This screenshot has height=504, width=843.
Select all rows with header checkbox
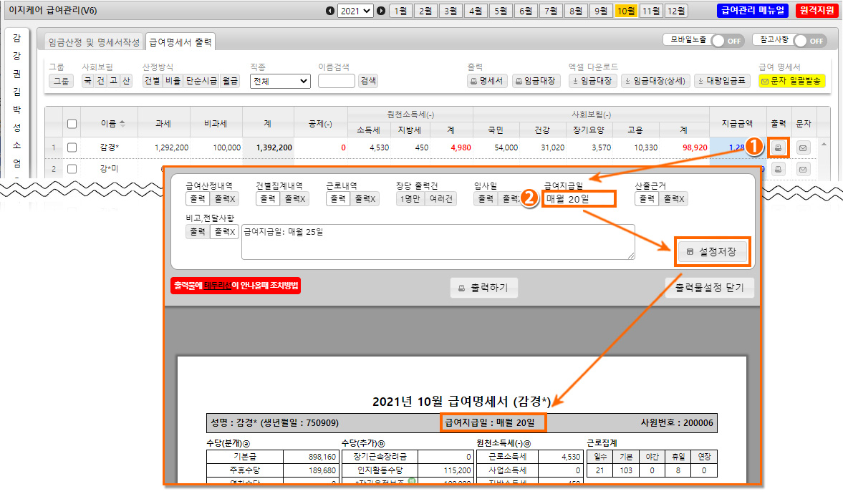point(72,124)
